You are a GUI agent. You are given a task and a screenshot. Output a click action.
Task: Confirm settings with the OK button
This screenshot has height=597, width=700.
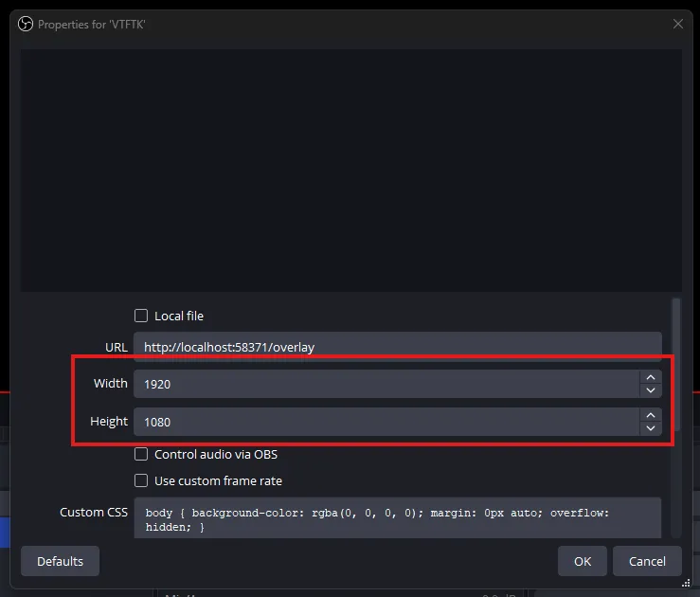583,561
